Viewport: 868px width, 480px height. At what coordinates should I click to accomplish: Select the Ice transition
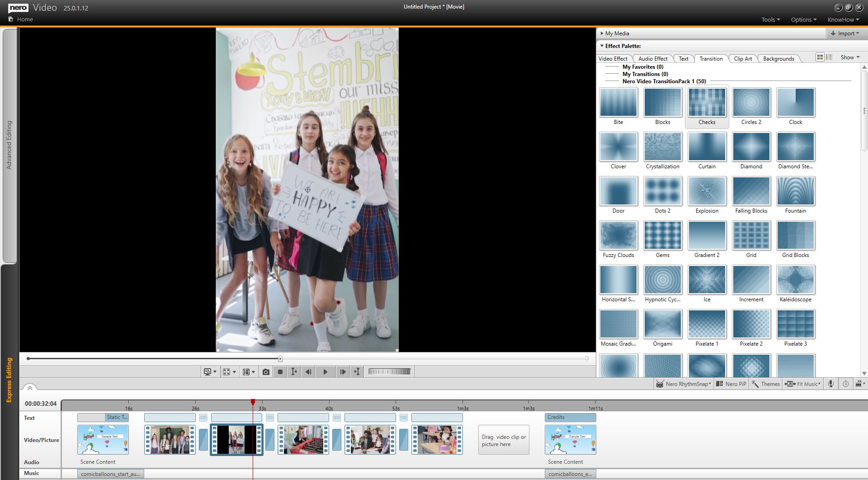(707, 285)
